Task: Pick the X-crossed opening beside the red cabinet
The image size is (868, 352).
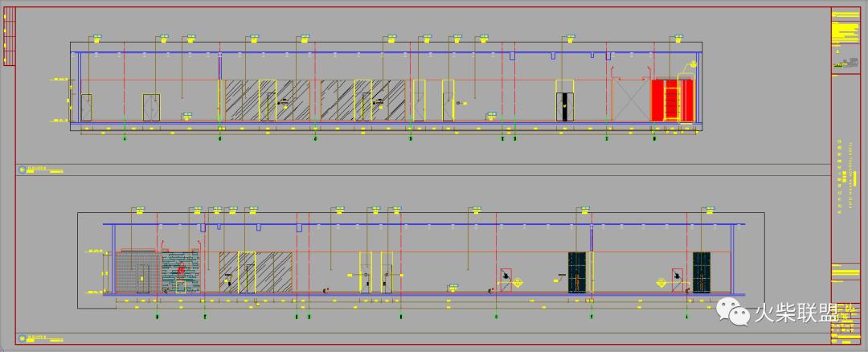Action: click(631, 100)
